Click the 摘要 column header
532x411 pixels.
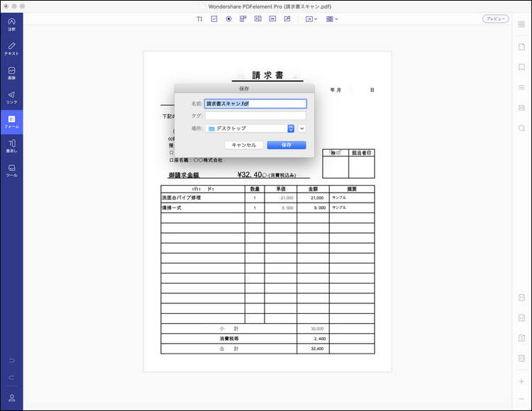click(x=352, y=189)
